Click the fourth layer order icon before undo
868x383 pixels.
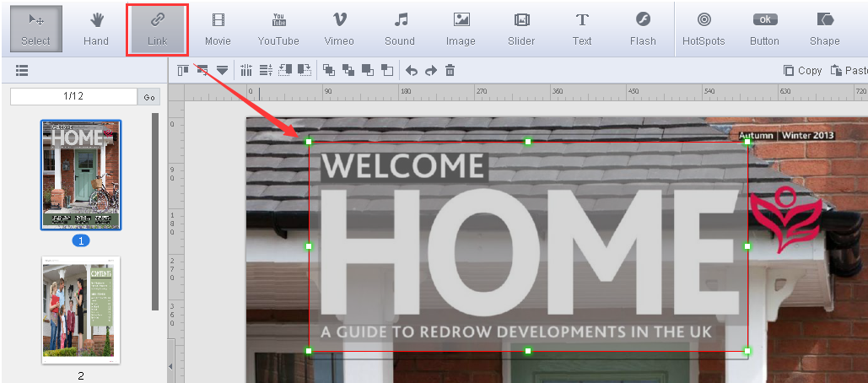(x=387, y=70)
